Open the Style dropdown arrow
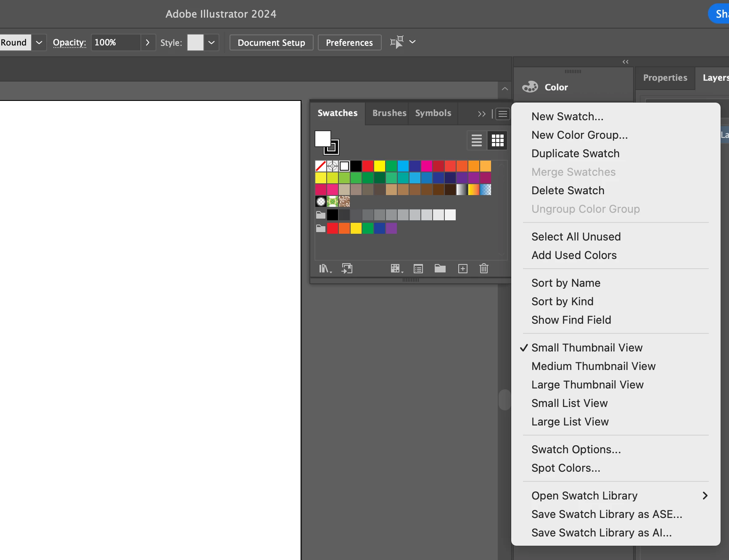729x560 pixels. point(211,42)
